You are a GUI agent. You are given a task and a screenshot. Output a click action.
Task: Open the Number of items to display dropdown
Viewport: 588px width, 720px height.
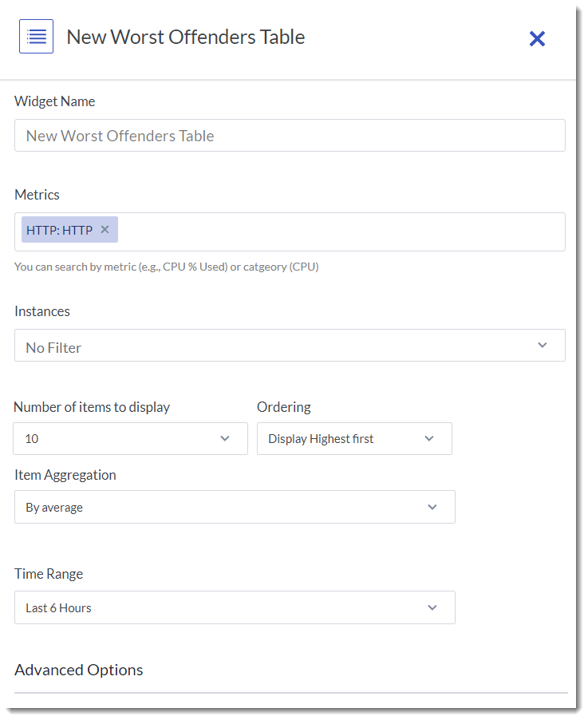click(131, 438)
